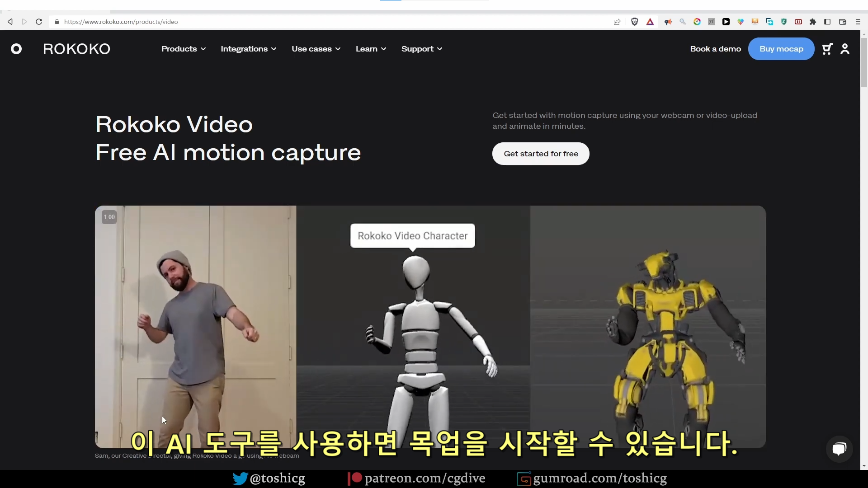Screen dimensions: 868x488
Task: Click the URL address field
Action: tap(316, 22)
